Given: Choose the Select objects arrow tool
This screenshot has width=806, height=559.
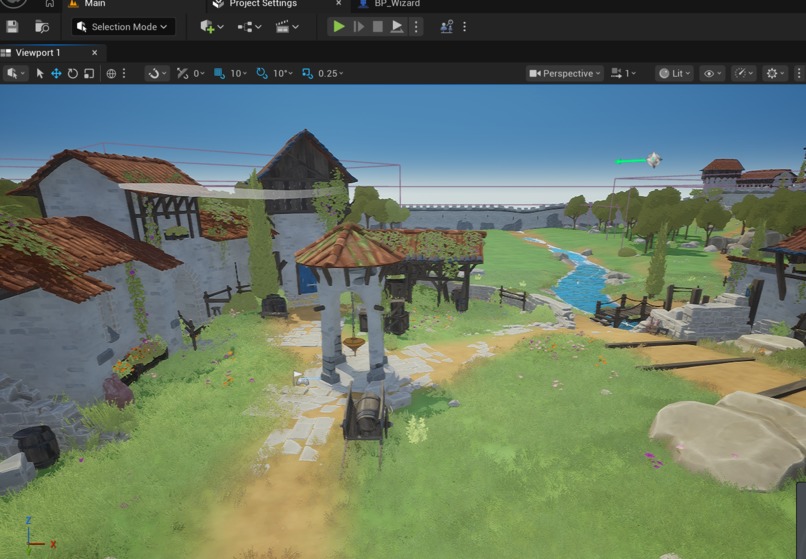Looking at the screenshot, I should pos(40,74).
